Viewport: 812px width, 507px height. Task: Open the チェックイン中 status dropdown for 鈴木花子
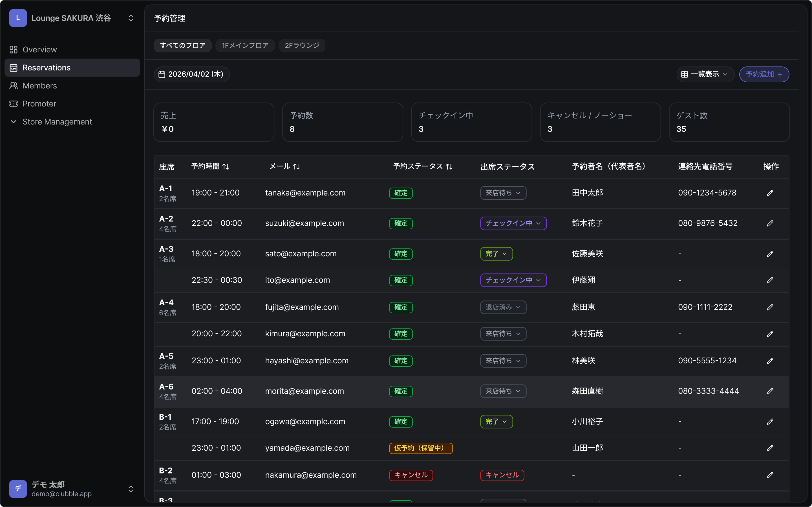pos(513,223)
